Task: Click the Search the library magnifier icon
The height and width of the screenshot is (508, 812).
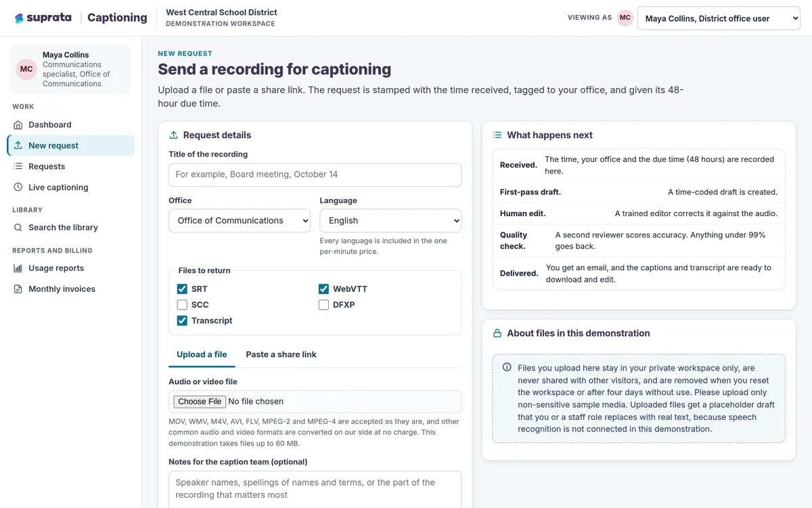Action: pos(18,228)
